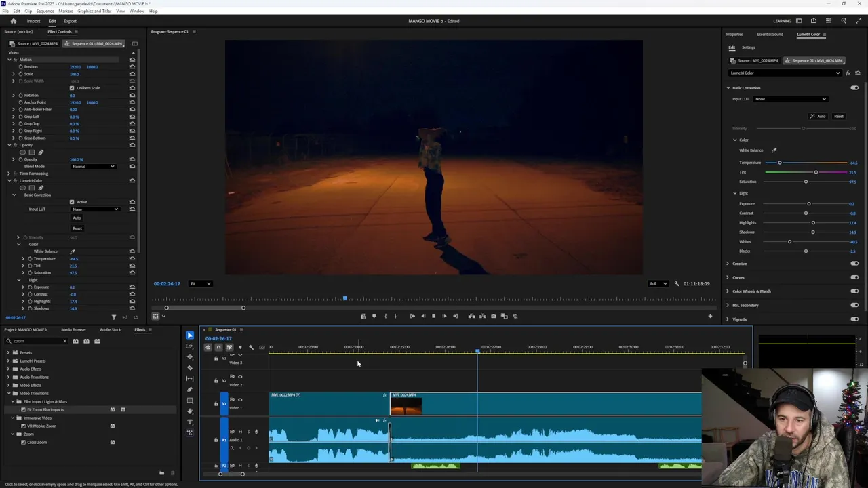Toggle Basic Correction section on/off

click(x=854, y=88)
